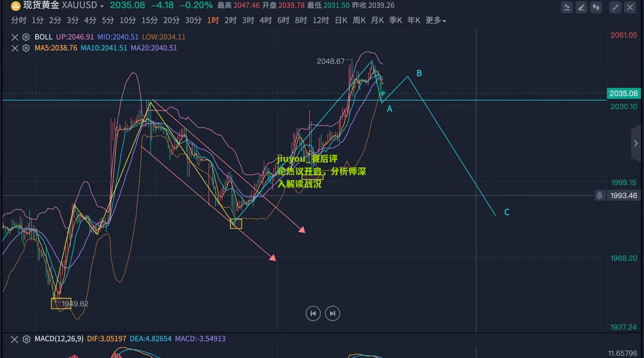
Task: Click the 1949.62 low price marker
Action: pyautogui.click(x=75, y=304)
